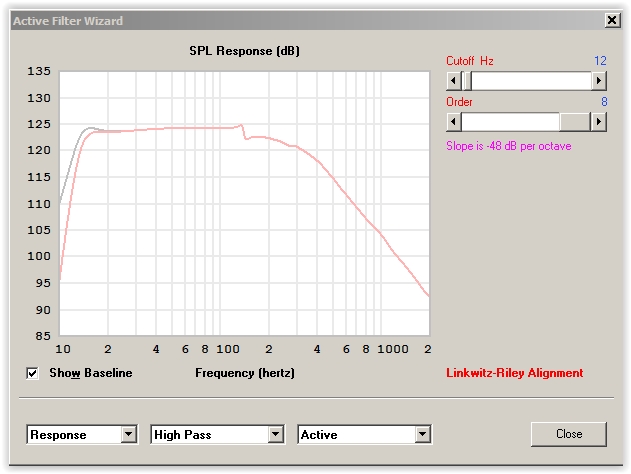Click the SPL Response (dB) chart title
631x474 pixels.
point(244,51)
